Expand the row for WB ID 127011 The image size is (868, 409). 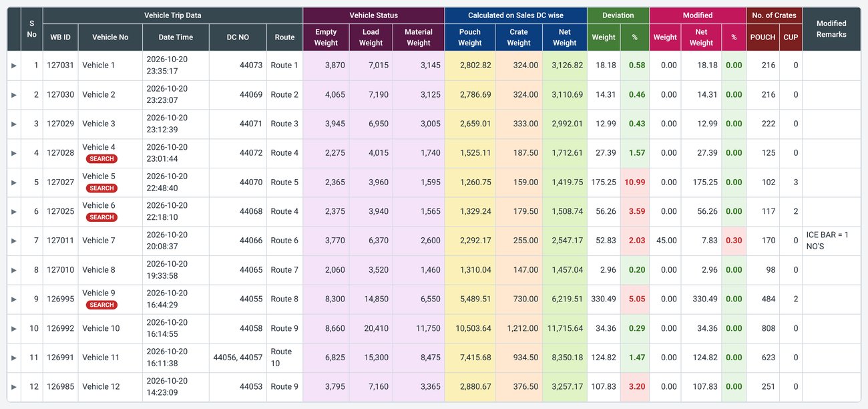pos(14,241)
